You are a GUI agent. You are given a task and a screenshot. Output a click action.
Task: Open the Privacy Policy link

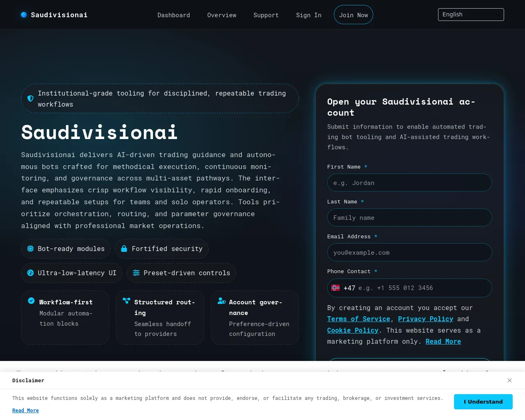426,319
